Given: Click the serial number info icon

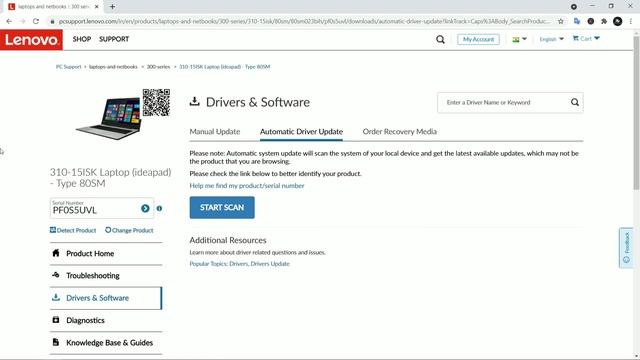Looking at the screenshot, I should [159, 209].
